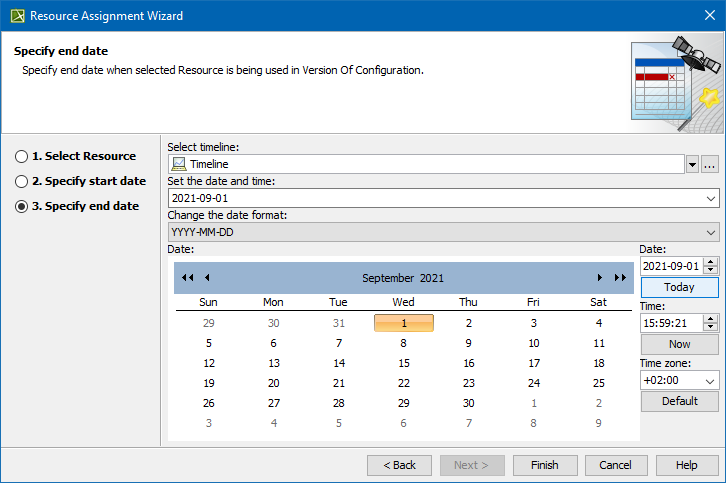Click the Finish button
Image resolution: width=726 pixels, height=483 pixels.
click(545, 465)
